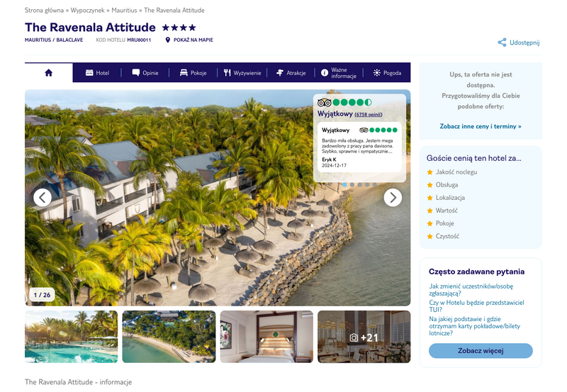Show the previous gallery photo arrow
The width and height of the screenshot is (567, 392).
tap(43, 198)
